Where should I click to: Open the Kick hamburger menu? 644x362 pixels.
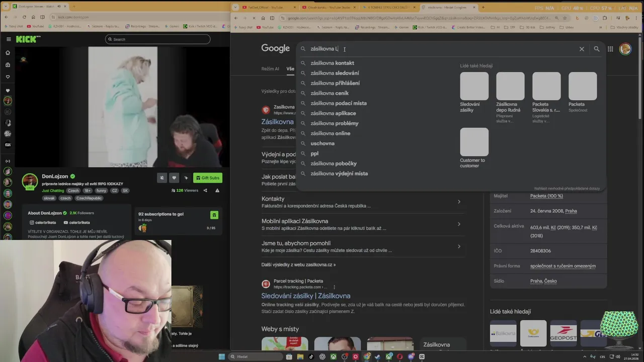[9, 39]
